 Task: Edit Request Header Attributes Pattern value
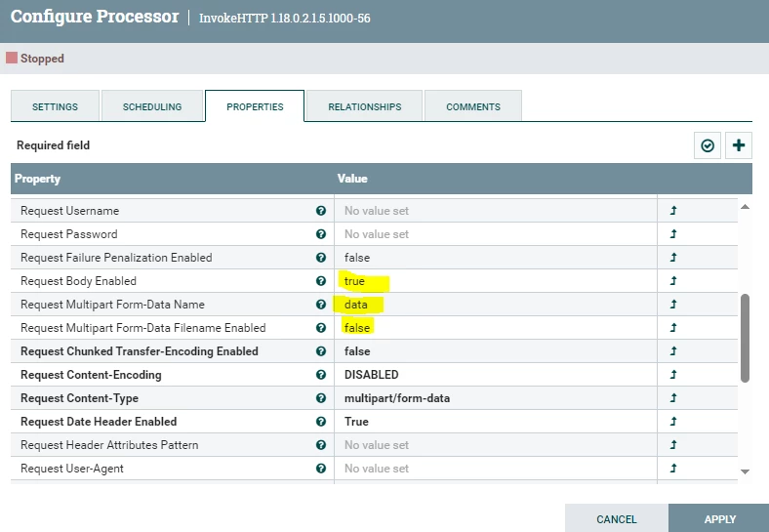(x=496, y=445)
